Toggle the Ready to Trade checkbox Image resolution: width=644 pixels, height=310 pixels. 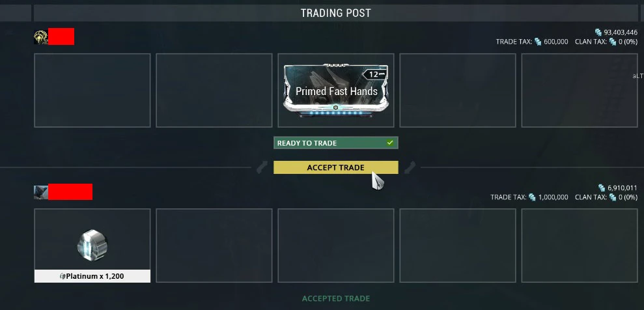(x=390, y=143)
